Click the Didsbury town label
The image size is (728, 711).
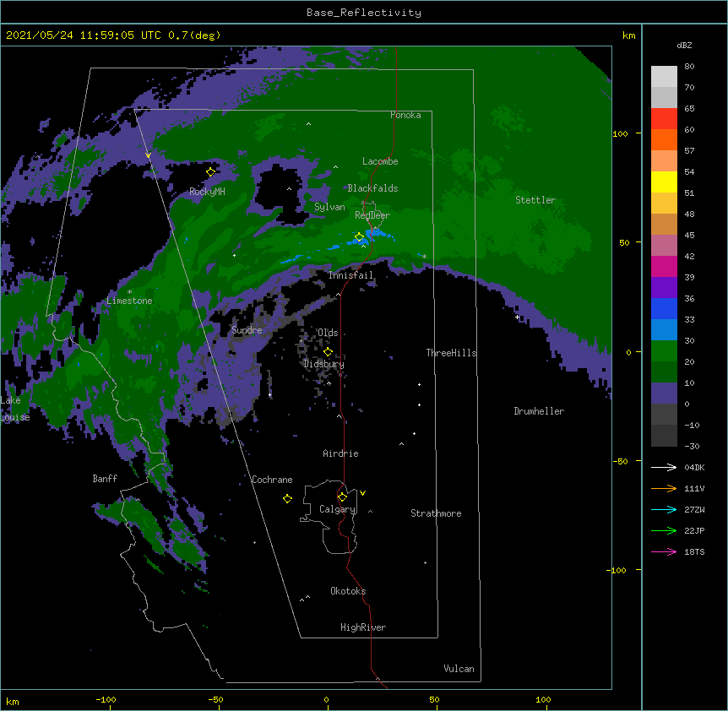[x=323, y=364]
